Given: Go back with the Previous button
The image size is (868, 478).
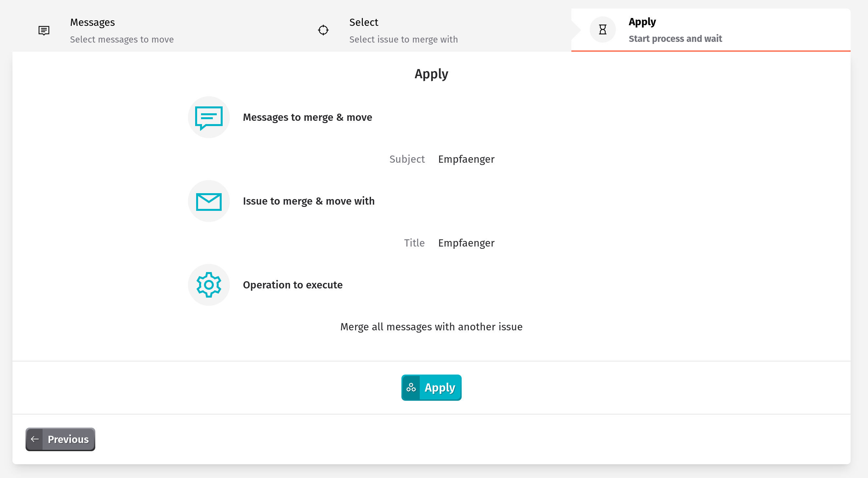Looking at the screenshot, I should 60,439.
